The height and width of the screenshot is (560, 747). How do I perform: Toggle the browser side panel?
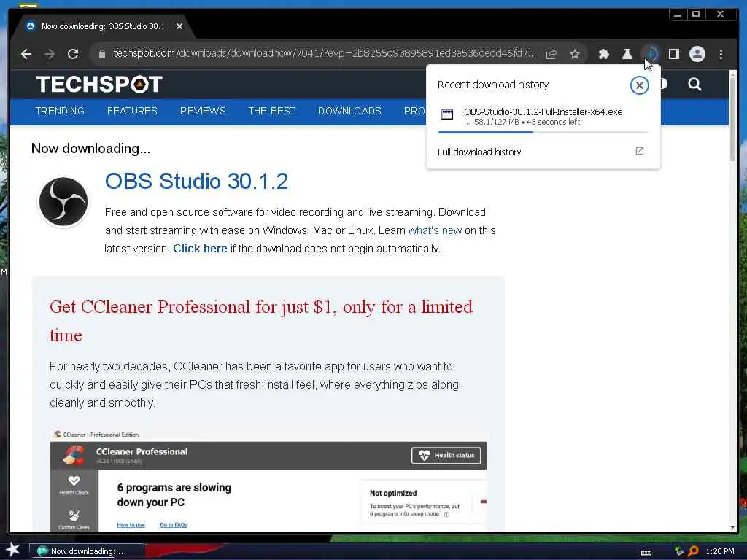(673, 54)
